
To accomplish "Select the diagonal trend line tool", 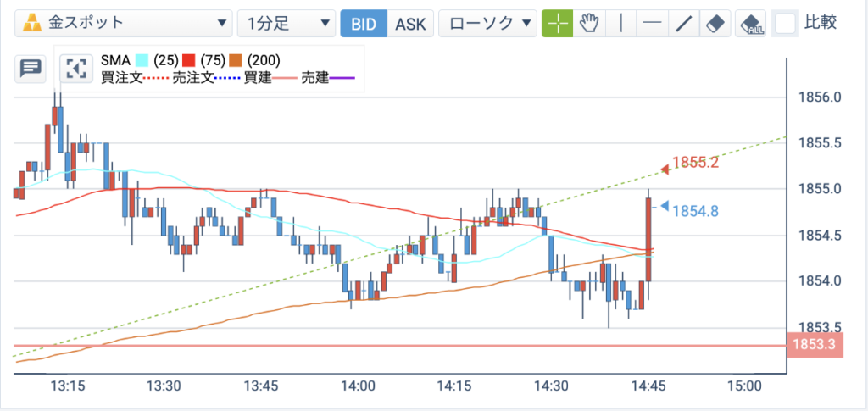I will 684,24.
